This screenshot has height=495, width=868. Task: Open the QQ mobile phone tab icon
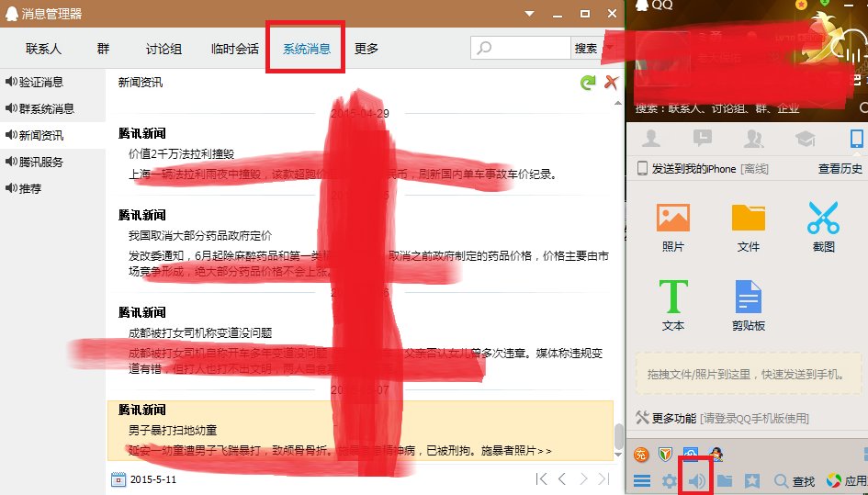click(857, 139)
